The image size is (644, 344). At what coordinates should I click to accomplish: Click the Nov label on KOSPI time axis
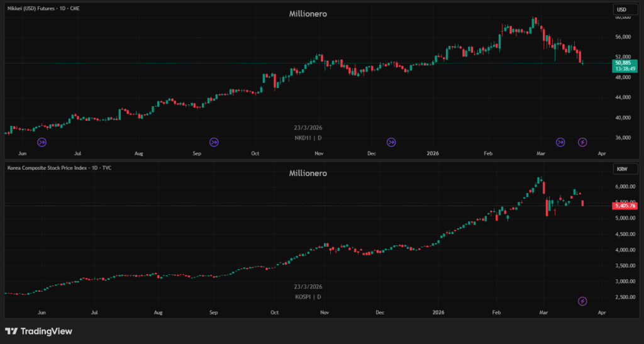click(325, 312)
